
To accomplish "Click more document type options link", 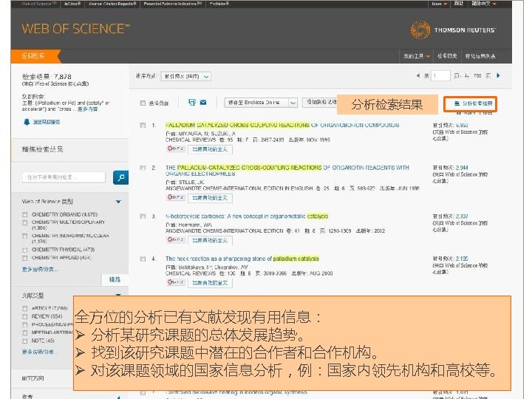I will pyautogui.click(x=39, y=352).
